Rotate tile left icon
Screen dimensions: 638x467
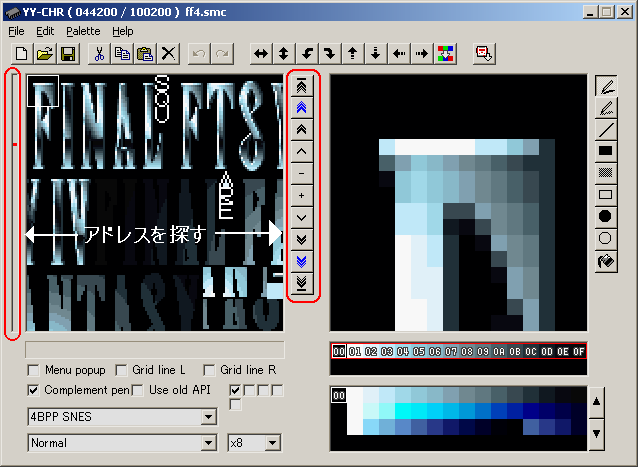[x=307, y=54]
